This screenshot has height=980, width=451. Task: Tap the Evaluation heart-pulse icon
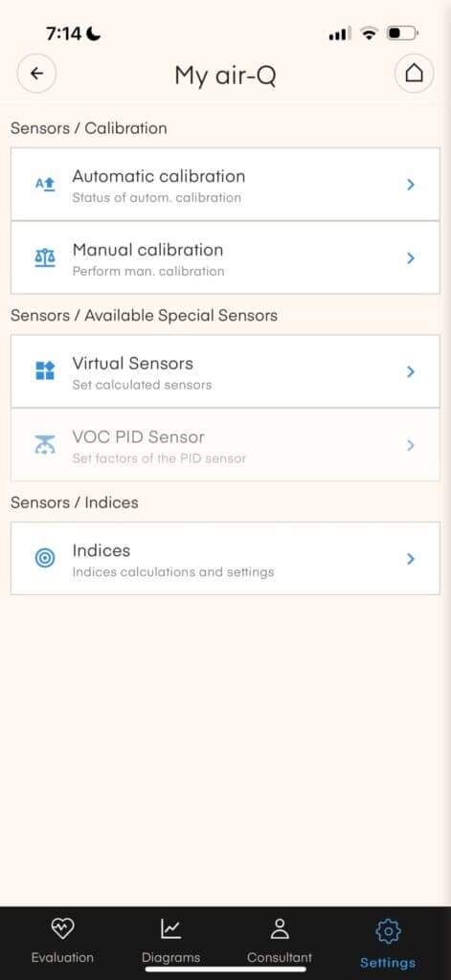[62, 929]
